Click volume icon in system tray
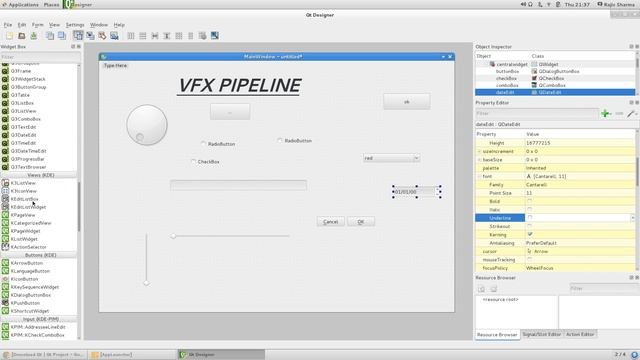 (523, 4)
